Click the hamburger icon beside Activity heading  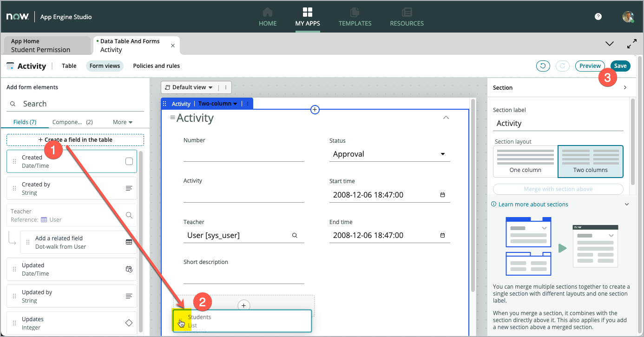tap(172, 118)
